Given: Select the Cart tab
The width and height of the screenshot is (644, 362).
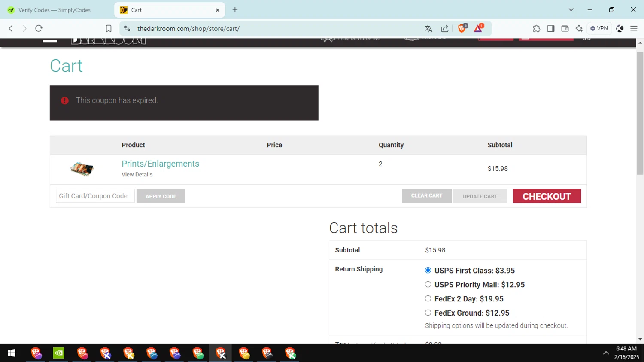Looking at the screenshot, I should [x=170, y=10].
